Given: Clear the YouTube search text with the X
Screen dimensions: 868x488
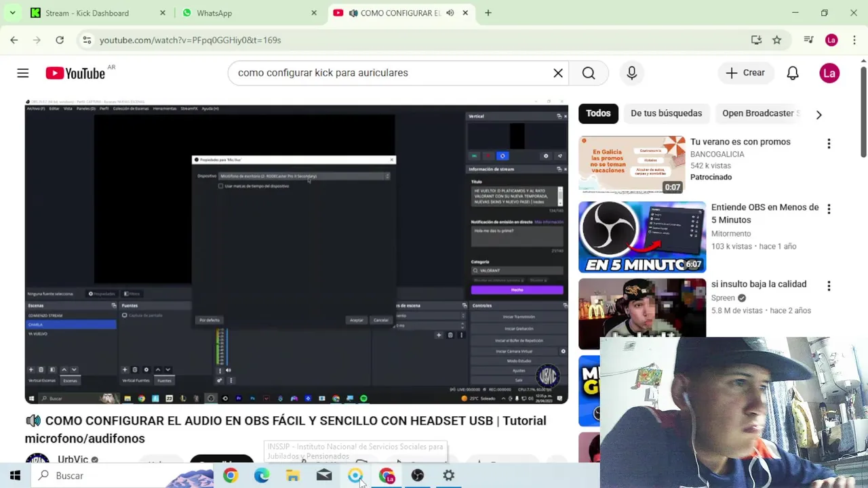Looking at the screenshot, I should click(x=558, y=73).
